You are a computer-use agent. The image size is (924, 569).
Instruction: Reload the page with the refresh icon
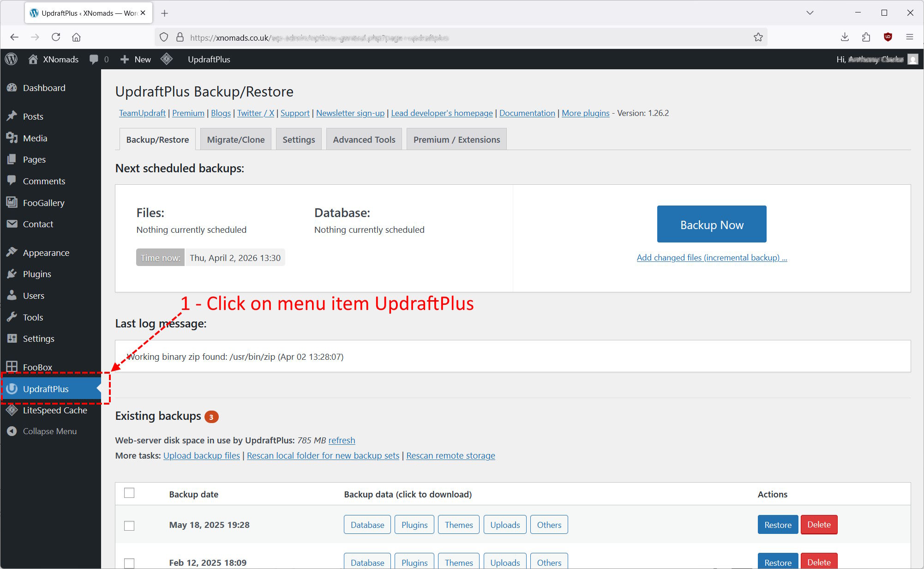[x=56, y=37]
